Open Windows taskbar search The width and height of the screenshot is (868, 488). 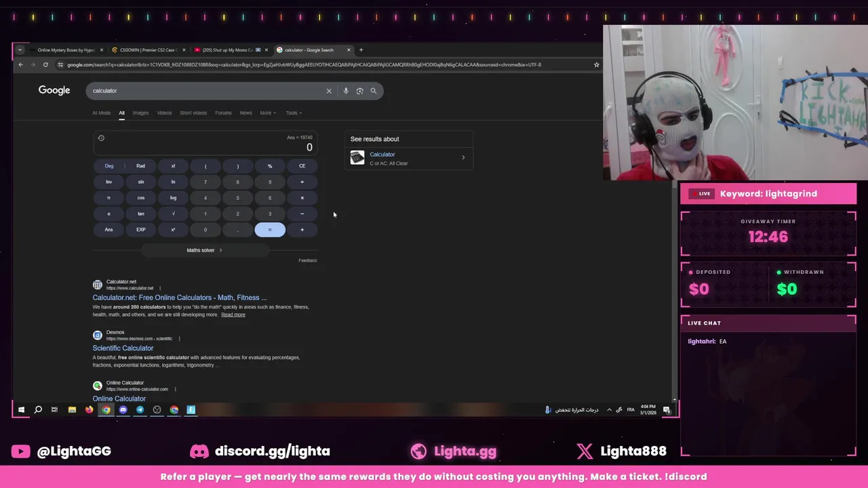click(x=38, y=409)
